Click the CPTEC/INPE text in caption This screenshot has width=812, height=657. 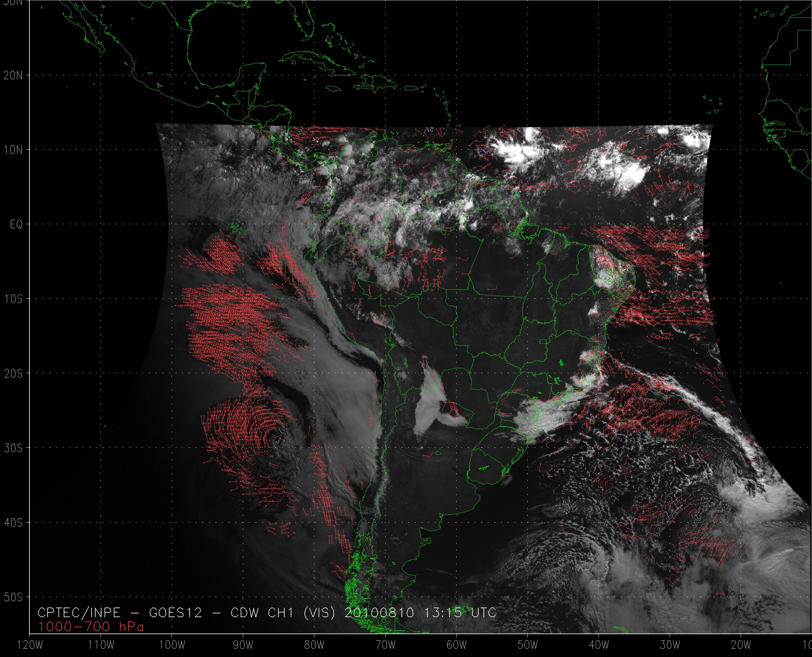click(79, 612)
